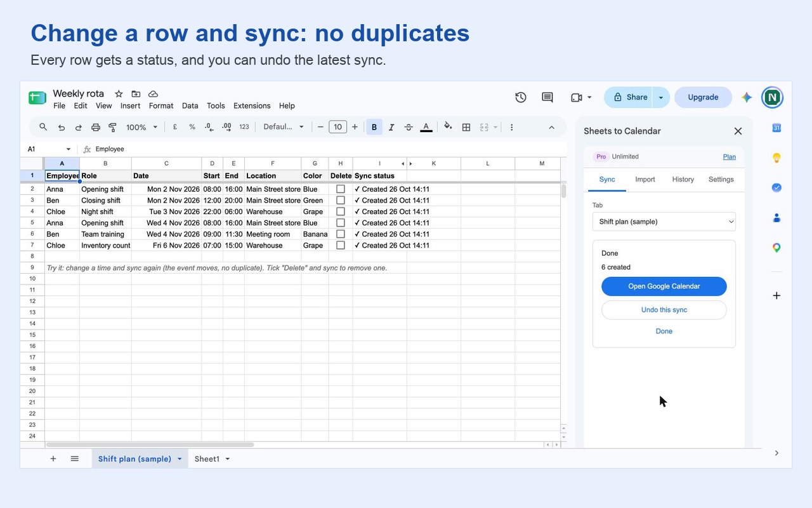Expand the Share button dropdown arrow
The image size is (812, 508).
coord(661,97)
